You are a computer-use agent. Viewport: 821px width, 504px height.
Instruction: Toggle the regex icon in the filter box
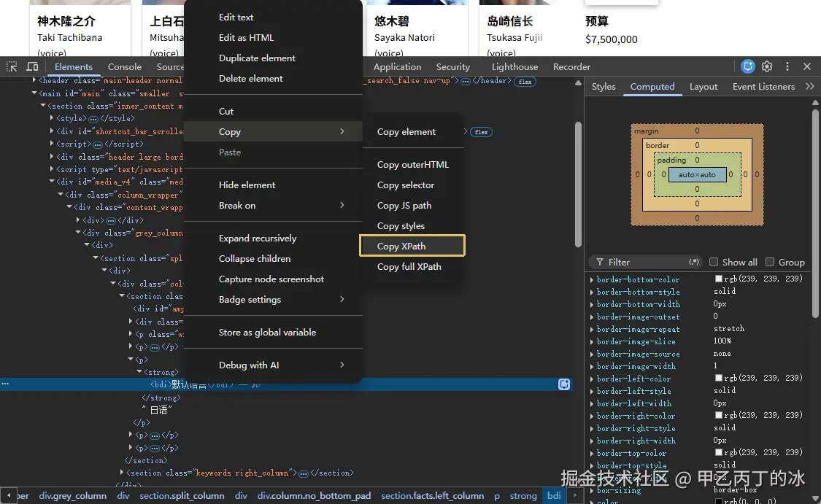click(694, 262)
